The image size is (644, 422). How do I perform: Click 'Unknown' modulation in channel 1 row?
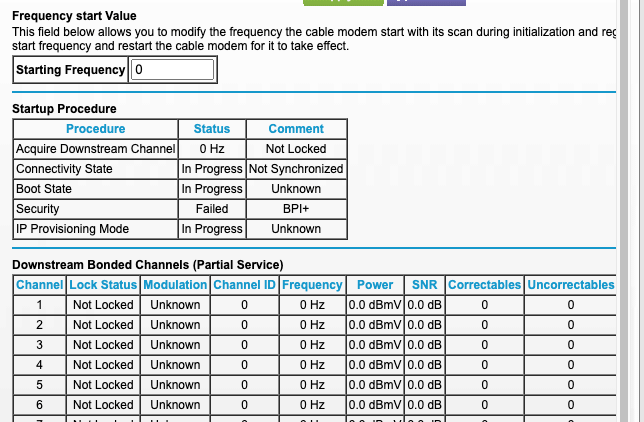pyautogui.click(x=175, y=305)
